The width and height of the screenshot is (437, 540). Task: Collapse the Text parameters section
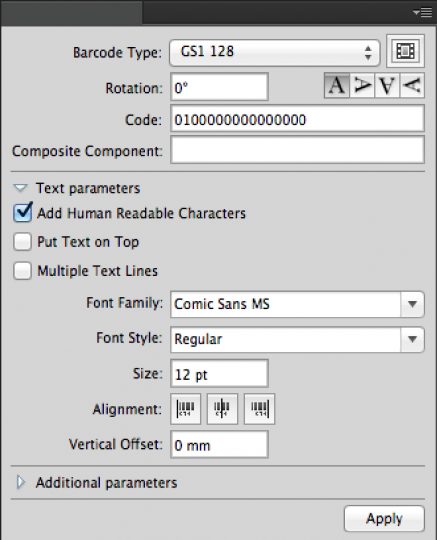pos(20,188)
